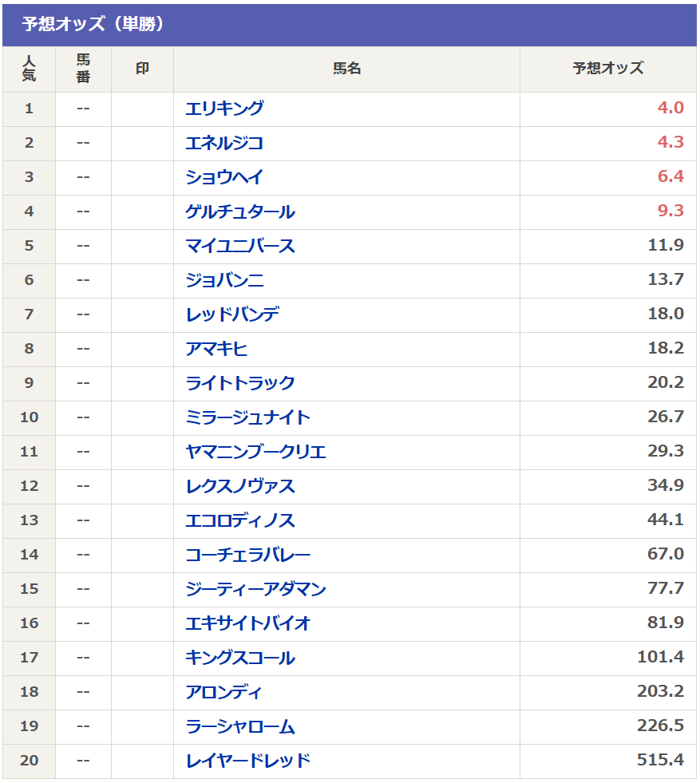Select レクスノヴァス horse name
700x783 pixels.
pyautogui.click(x=240, y=486)
